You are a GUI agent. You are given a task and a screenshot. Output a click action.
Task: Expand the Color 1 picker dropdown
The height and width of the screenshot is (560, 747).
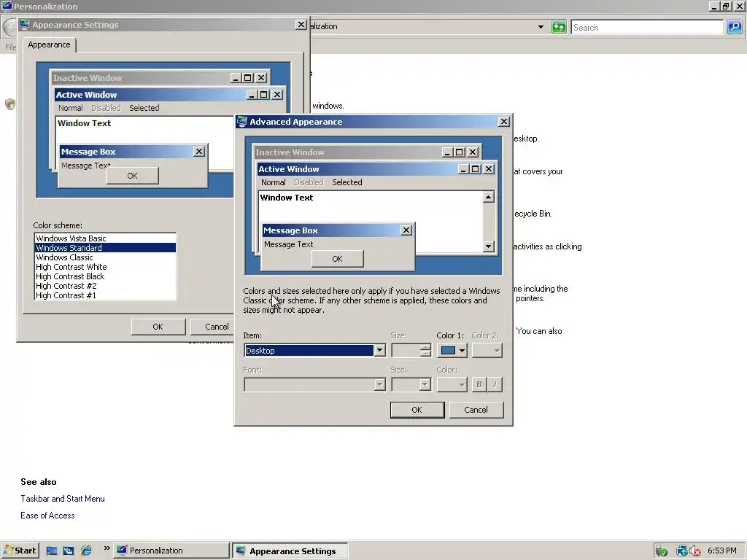click(462, 351)
